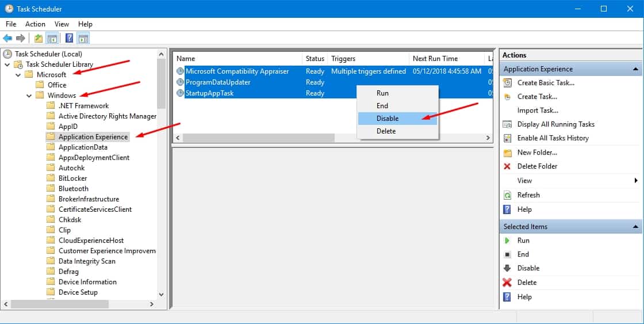Click the Back arrow toolbar icon
Viewport: 644px width, 324px height.
[x=7, y=38]
